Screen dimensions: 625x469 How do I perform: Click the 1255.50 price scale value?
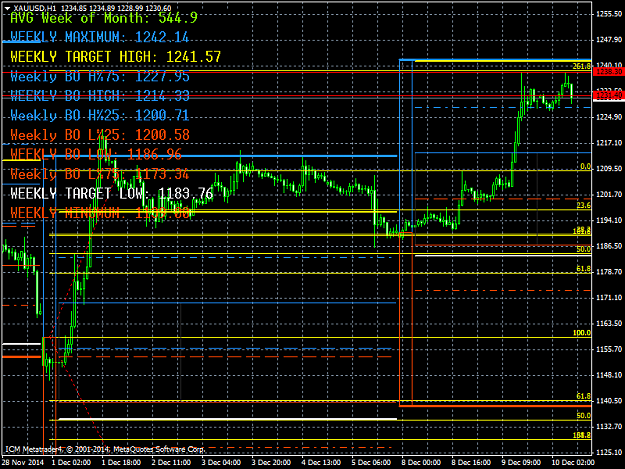pos(609,14)
